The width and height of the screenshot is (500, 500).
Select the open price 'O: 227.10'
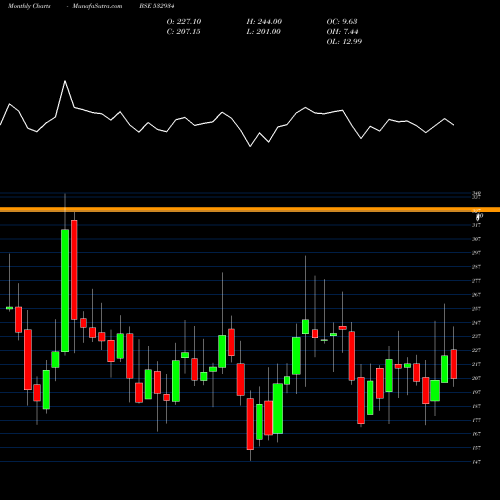[184, 22]
